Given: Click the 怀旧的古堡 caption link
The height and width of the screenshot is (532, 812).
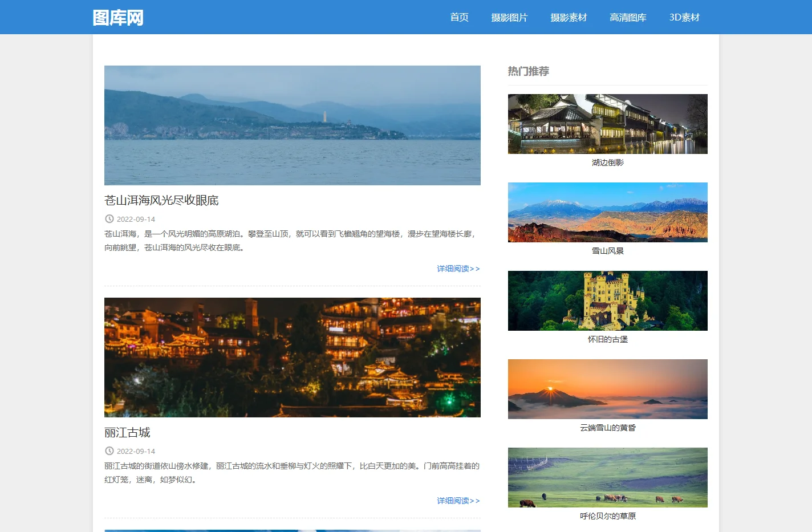Looking at the screenshot, I should [608, 339].
